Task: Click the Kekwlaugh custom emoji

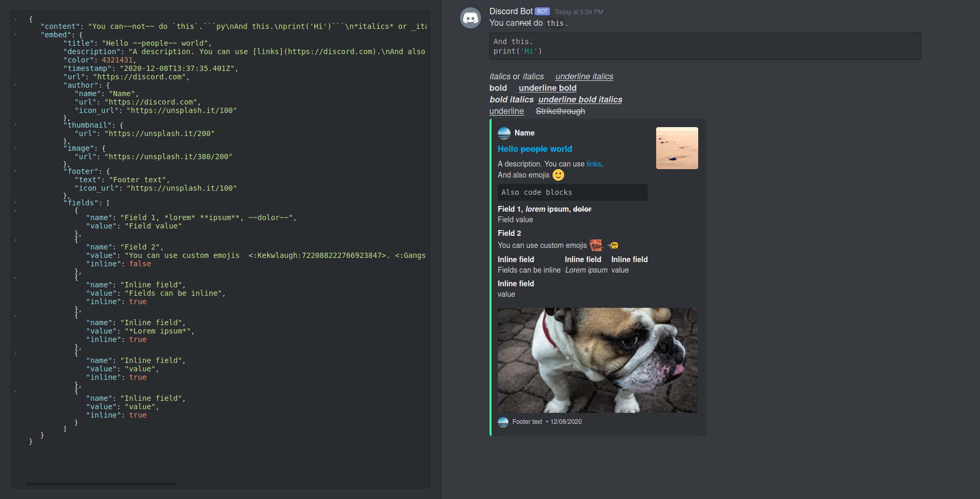Action: (x=596, y=245)
